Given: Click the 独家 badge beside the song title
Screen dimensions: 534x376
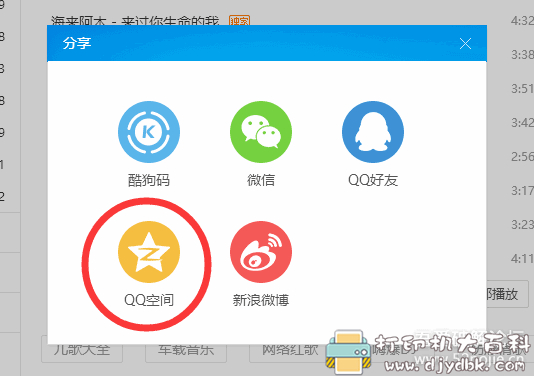Looking at the screenshot, I should [239, 20].
